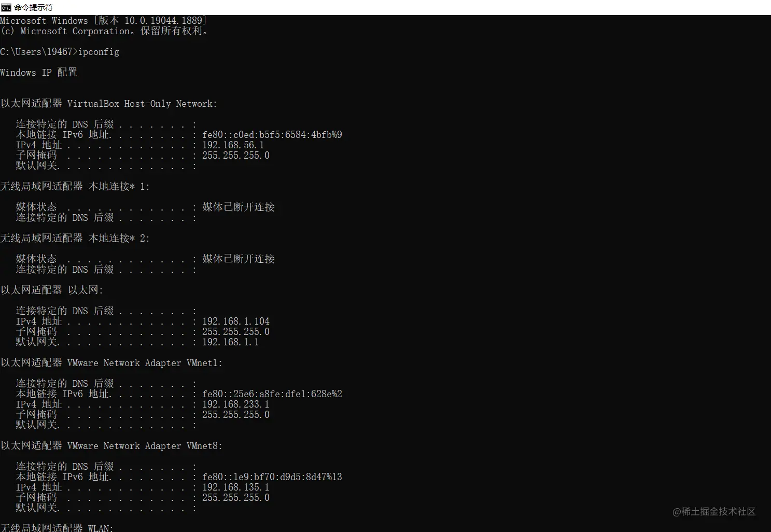Click subnet mask under VirtualBox adapter
This screenshot has width=771, height=532.
(236, 156)
